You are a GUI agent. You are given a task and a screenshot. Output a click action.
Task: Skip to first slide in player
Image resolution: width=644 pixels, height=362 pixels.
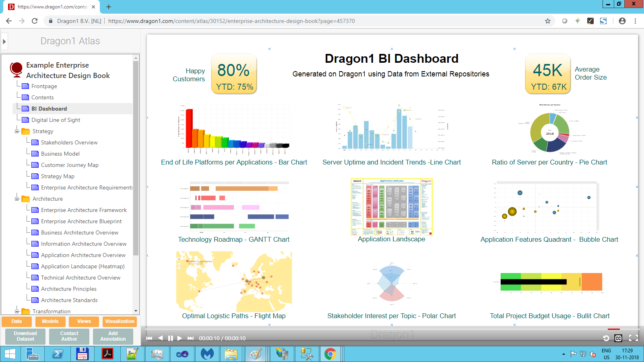click(x=149, y=338)
